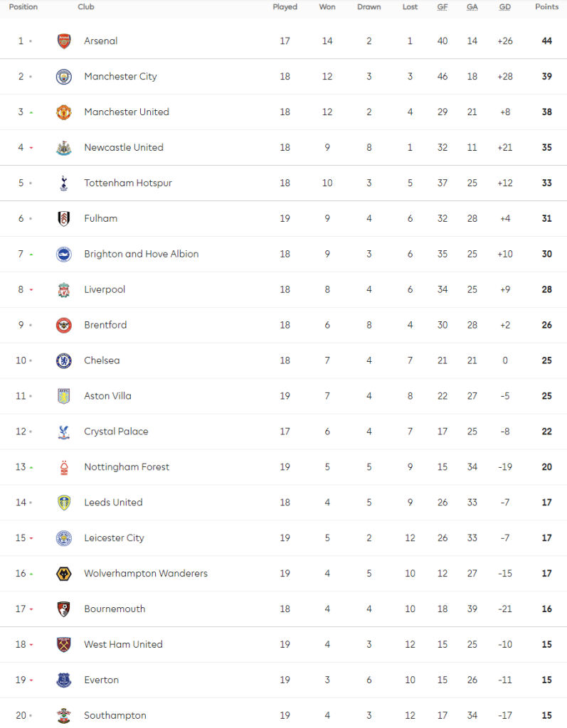Click the Wolverhampton Wanderers wolf crest
567x728 pixels.
click(x=64, y=574)
